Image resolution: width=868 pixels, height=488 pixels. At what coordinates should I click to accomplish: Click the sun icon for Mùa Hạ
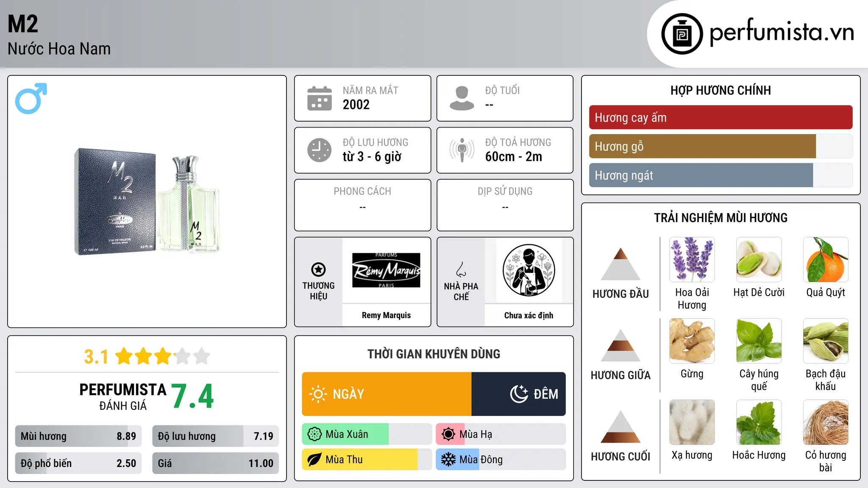click(448, 434)
